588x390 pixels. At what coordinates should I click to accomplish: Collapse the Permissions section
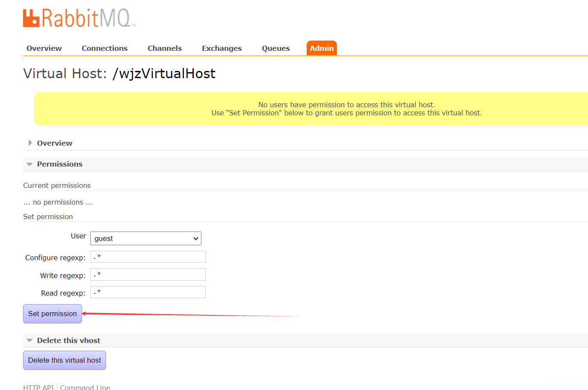(x=59, y=164)
